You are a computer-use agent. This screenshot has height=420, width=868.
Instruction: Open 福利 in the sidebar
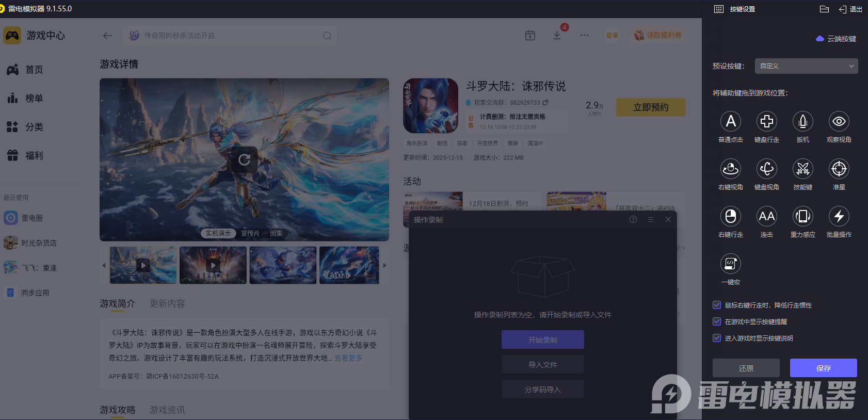[24, 155]
